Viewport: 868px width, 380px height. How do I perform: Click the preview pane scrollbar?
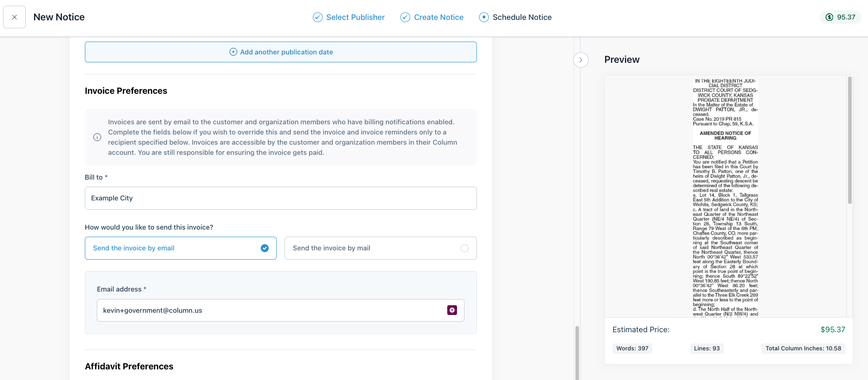(849, 140)
